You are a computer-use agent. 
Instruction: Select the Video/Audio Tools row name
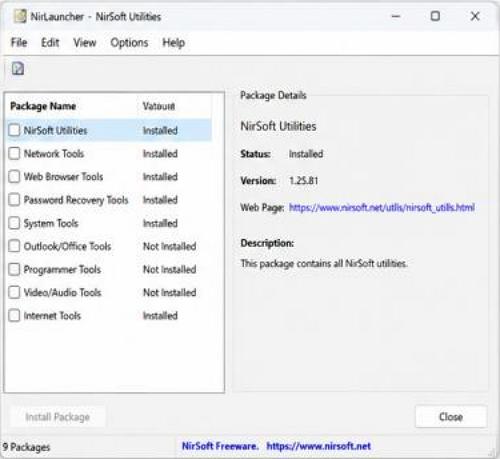click(62, 293)
